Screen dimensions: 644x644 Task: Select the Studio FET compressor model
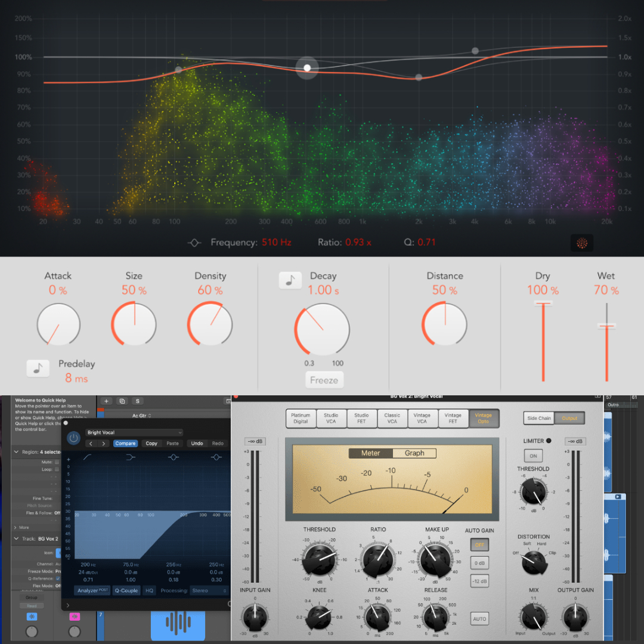tap(361, 418)
